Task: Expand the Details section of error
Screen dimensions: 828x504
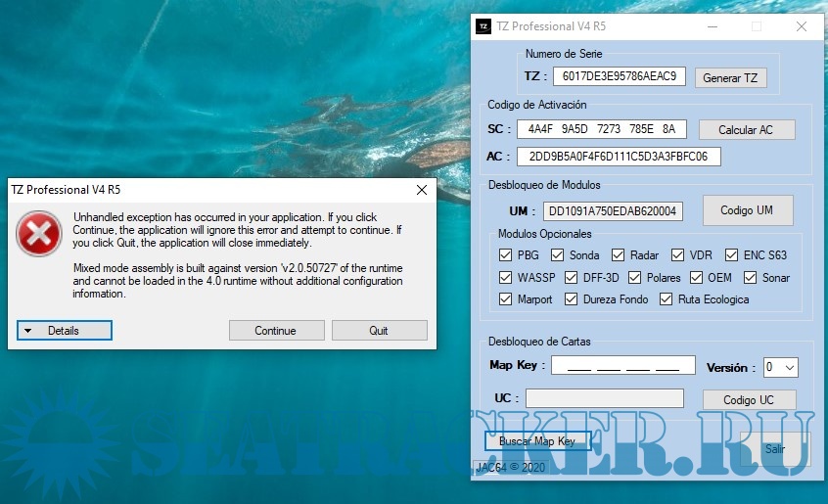Action: (65, 331)
